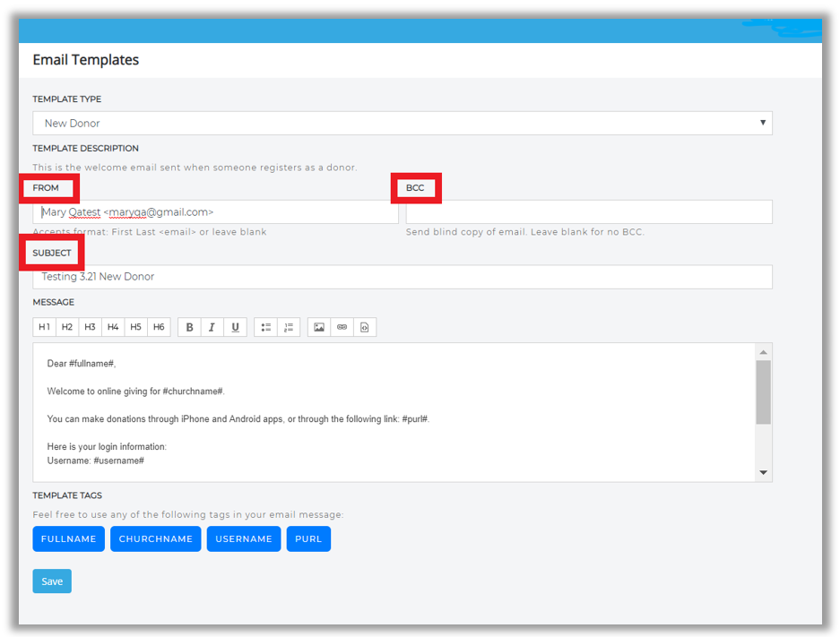Click the Subject input field
Screen dimensions: 840x637
pos(403,277)
